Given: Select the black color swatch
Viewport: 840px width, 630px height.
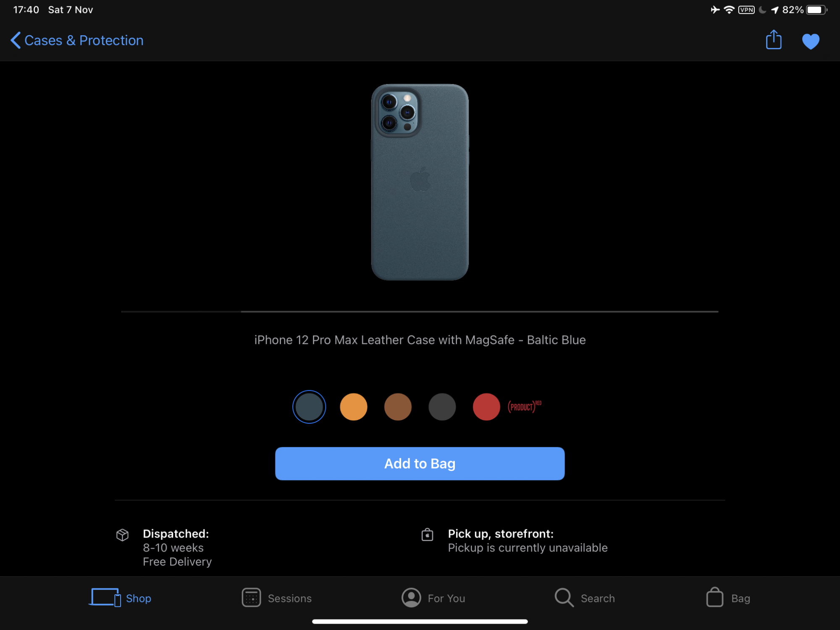Looking at the screenshot, I should coord(442,407).
